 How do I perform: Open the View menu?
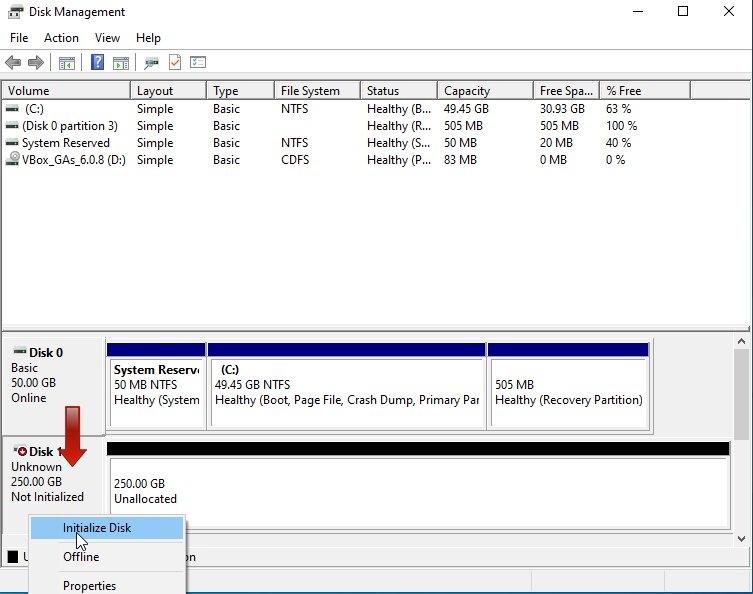point(107,38)
